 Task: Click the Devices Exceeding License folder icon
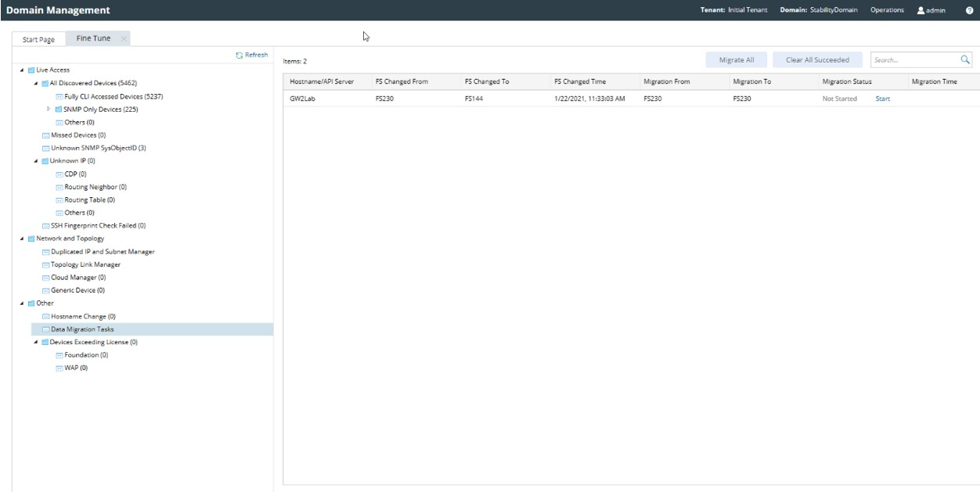click(x=45, y=343)
